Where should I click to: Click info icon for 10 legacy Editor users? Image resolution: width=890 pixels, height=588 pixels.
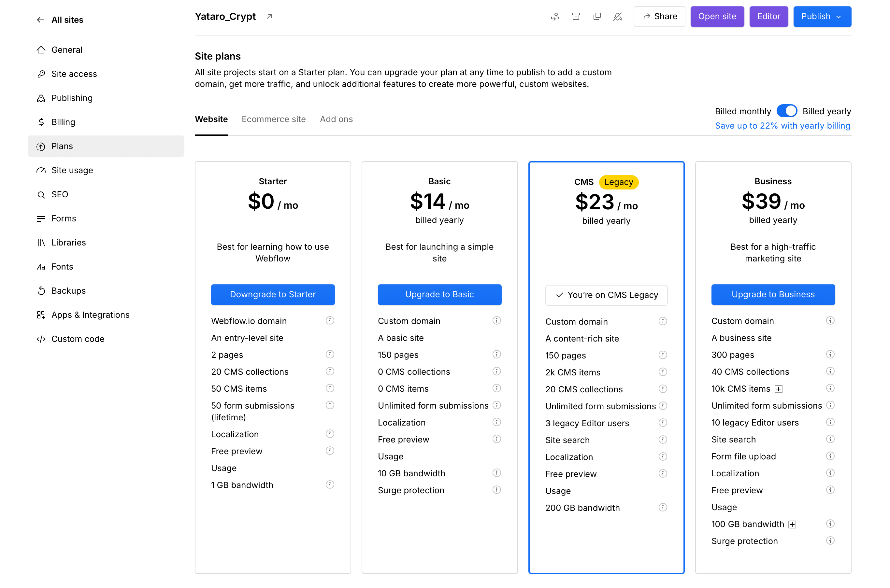click(830, 422)
